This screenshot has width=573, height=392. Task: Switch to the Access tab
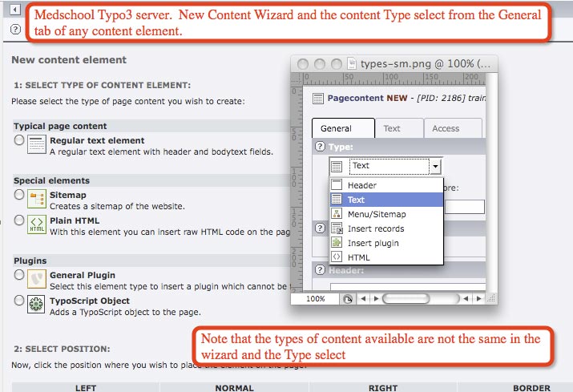coord(446,128)
